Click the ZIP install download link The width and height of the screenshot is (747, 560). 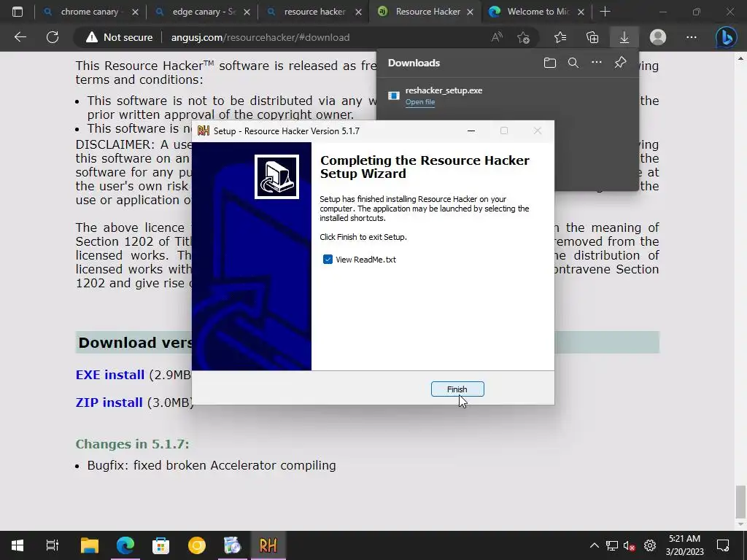[x=109, y=402]
